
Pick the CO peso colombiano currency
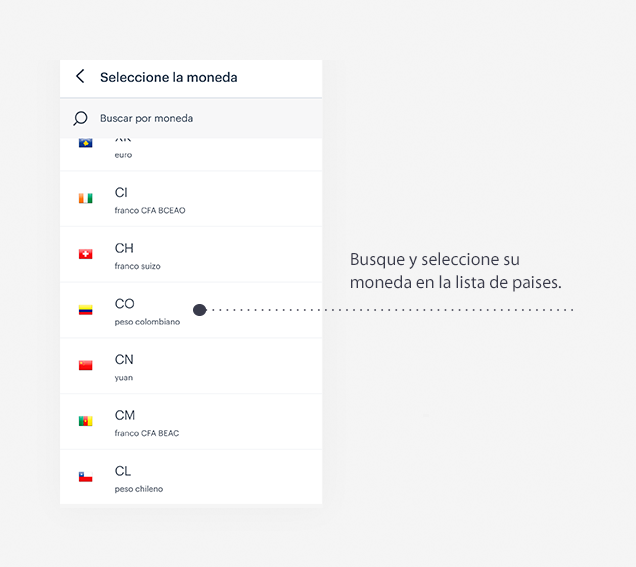coord(191,310)
